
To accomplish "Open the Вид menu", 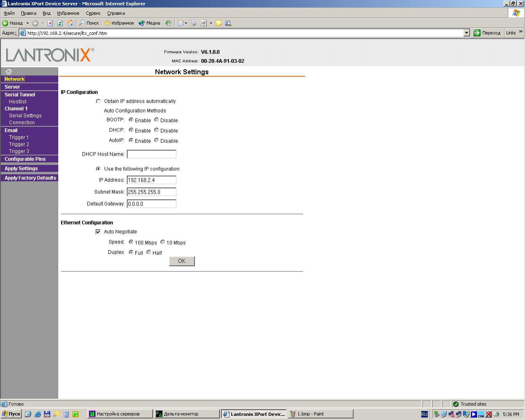I will click(46, 13).
